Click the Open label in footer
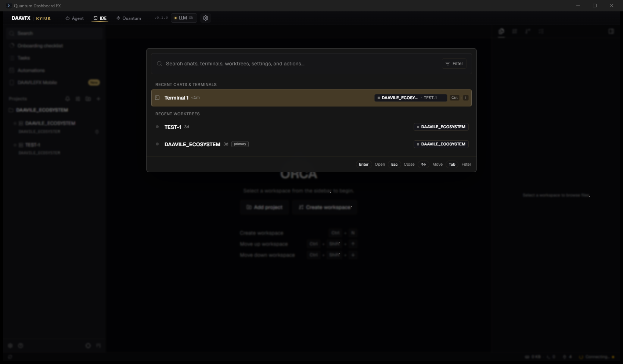623x364 pixels. [x=380, y=164]
